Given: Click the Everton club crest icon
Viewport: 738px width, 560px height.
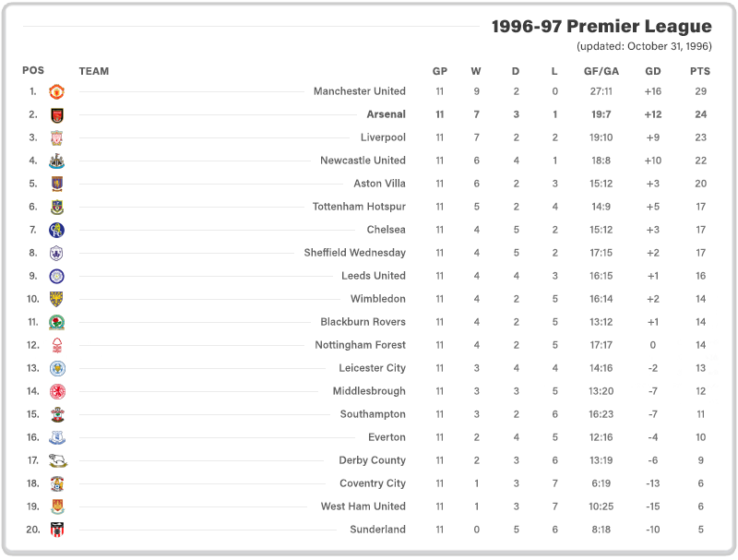Looking at the screenshot, I should click(x=57, y=437).
